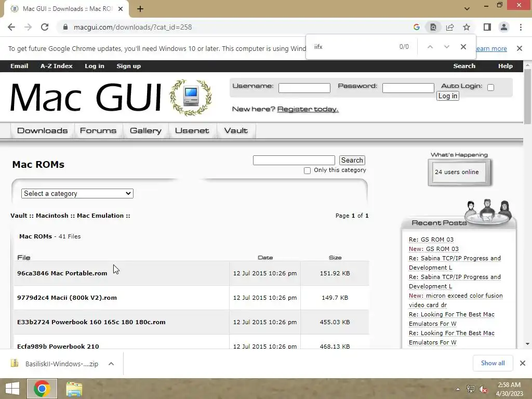532x399 pixels.
Task: Click the Mac GUI logo emblem
Action: coord(191,97)
